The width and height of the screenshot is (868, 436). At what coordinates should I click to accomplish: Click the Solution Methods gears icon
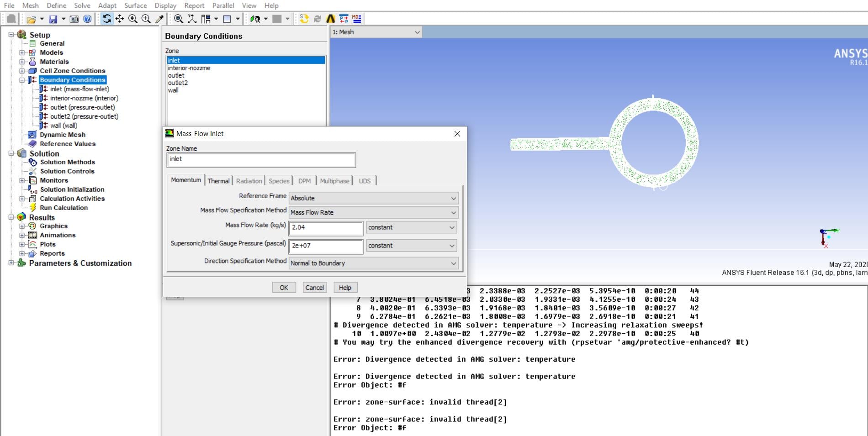(x=32, y=162)
